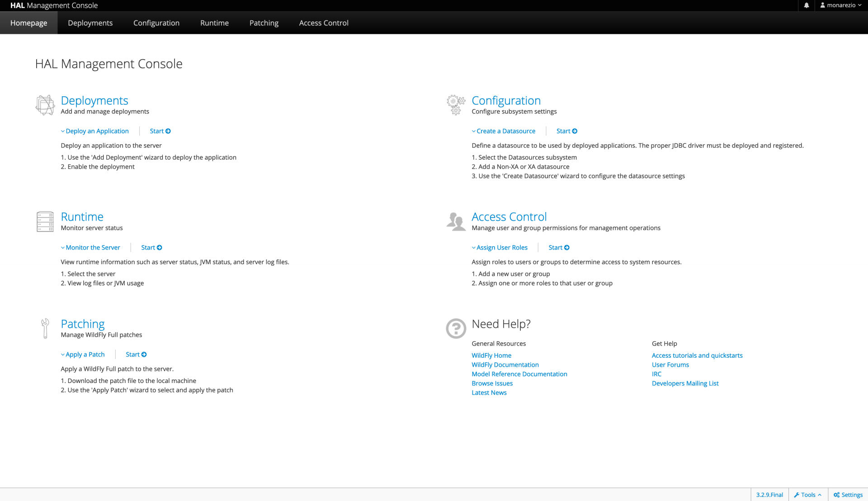Open Settings via the gears icon in footer

[837, 495]
